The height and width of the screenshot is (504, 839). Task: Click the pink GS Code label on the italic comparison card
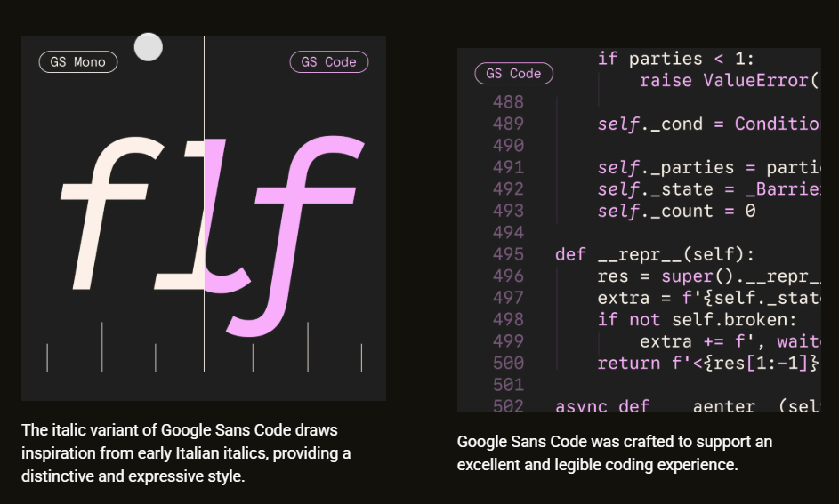pyautogui.click(x=329, y=62)
